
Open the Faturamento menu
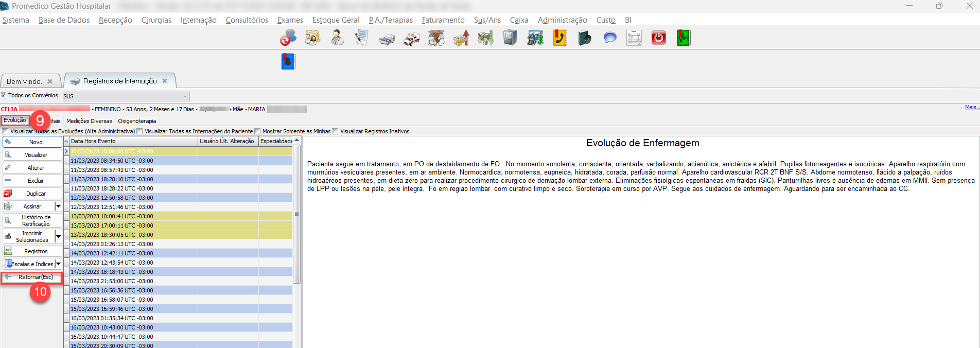click(443, 20)
